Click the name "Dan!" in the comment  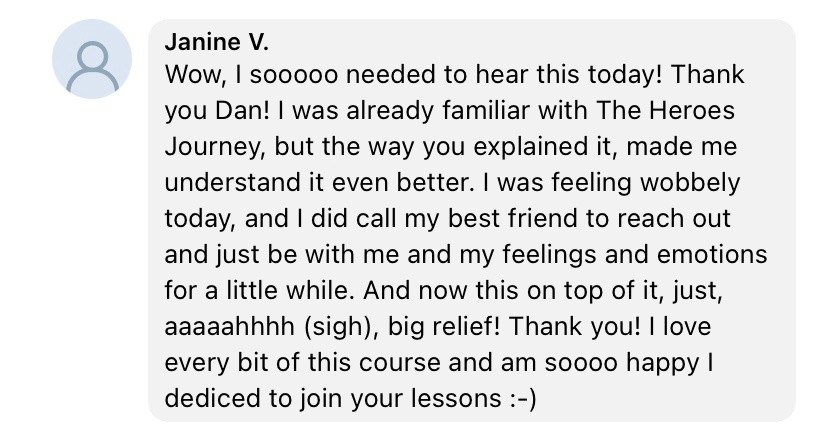[242, 111]
